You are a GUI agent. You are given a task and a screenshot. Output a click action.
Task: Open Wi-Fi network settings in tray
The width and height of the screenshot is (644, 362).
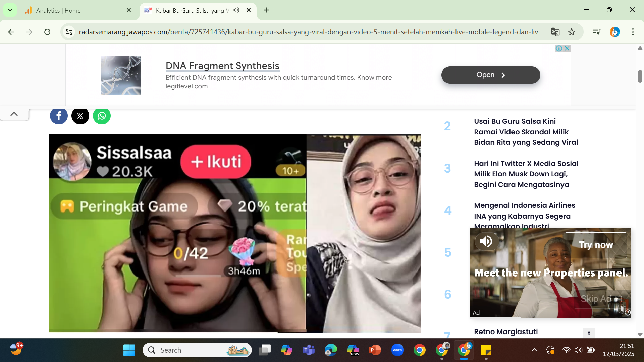click(x=566, y=350)
